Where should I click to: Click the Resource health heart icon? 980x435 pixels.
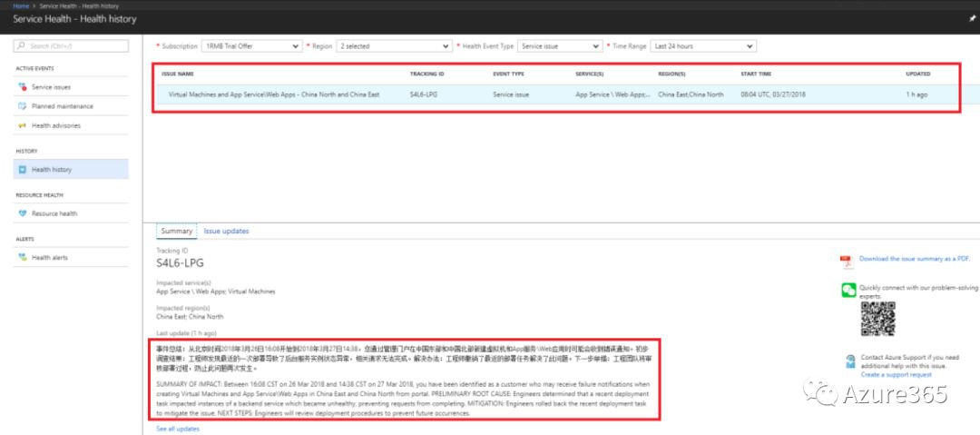click(x=23, y=213)
